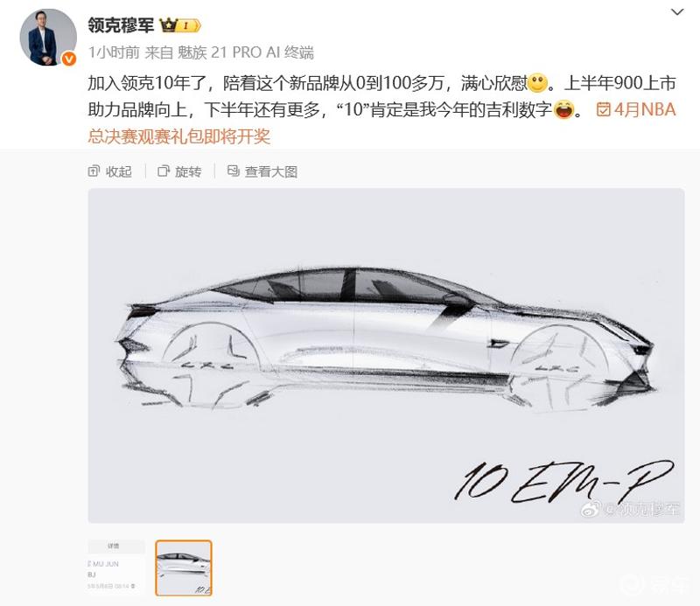
Task: Open full-size view via 查看大图
Action: click(x=262, y=171)
